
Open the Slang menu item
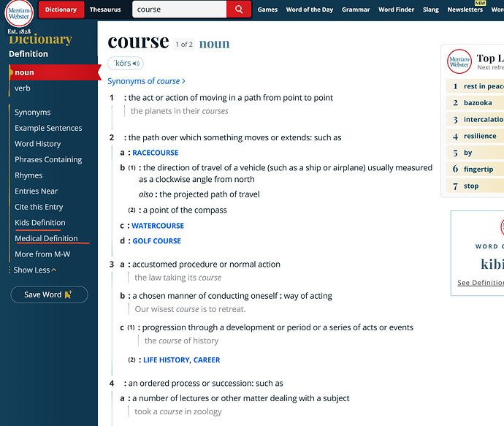431,9
